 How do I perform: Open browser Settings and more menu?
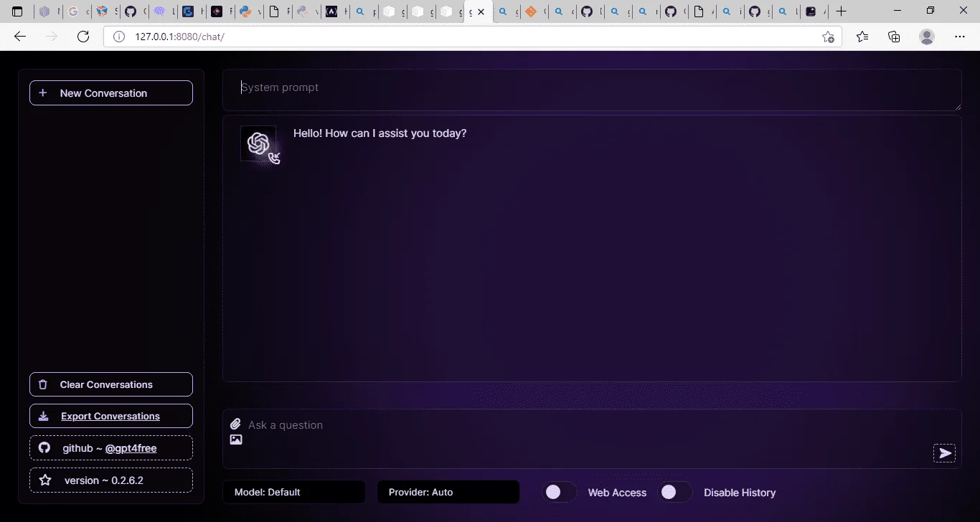960,37
